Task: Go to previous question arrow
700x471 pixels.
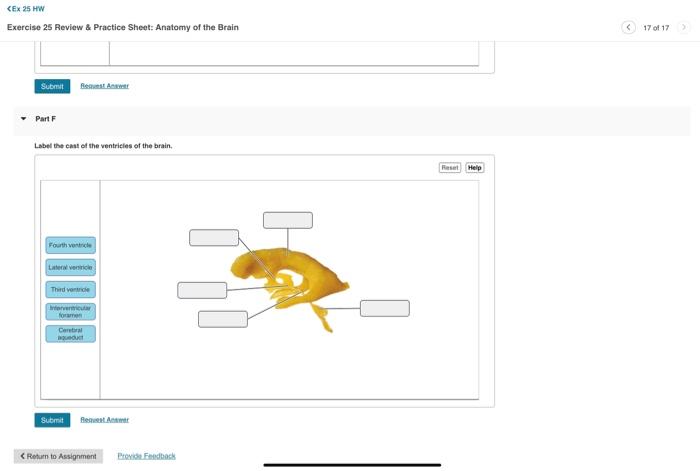Action: pos(628,27)
